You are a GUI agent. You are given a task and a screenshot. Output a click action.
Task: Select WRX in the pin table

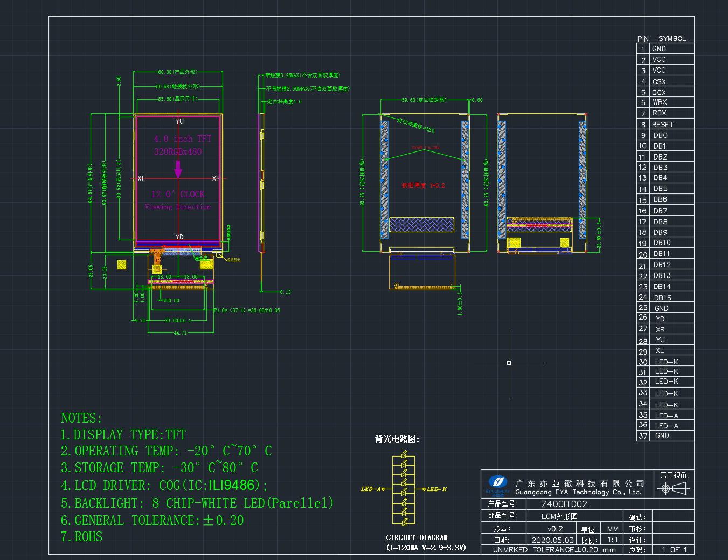[x=660, y=102]
